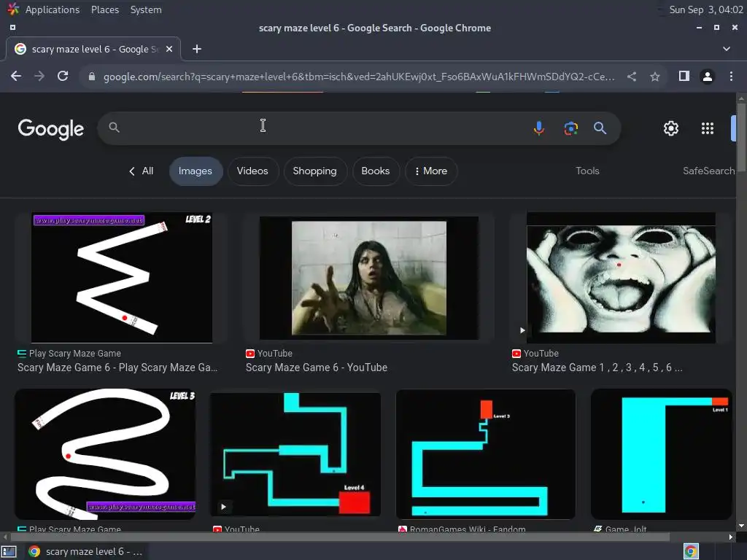Viewport: 747px width, 560px height.
Task: Switch to the Books filter
Action: 376,171
